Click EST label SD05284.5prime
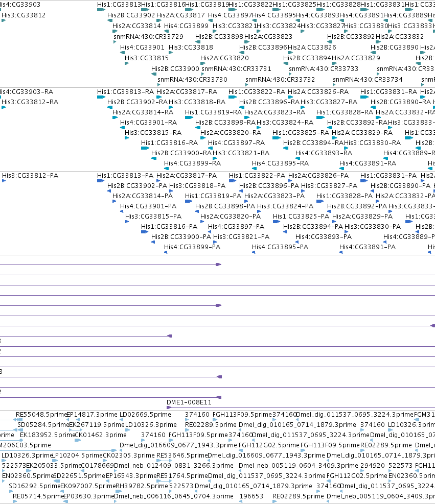The image size is (435, 504). click(43, 425)
